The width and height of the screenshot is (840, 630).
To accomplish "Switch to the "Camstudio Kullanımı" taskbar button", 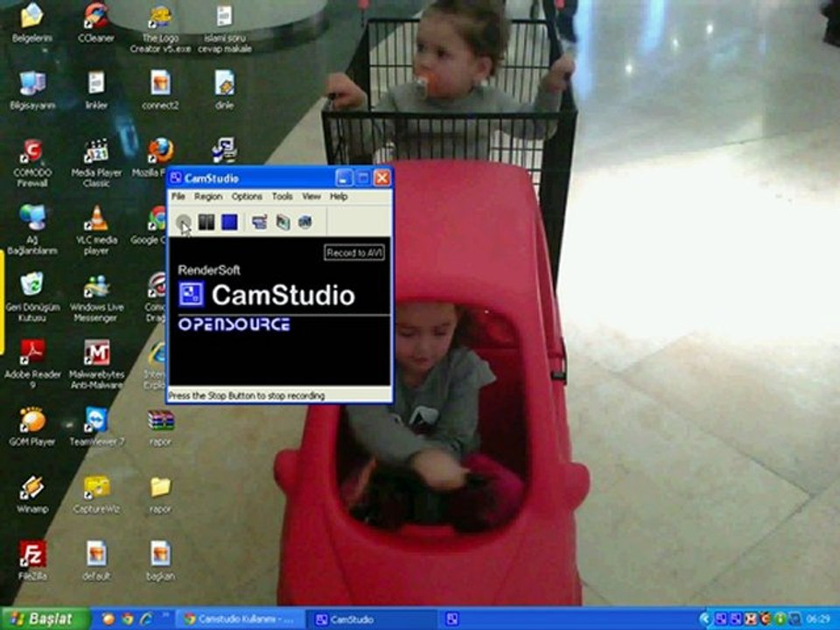I will [240, 619].
